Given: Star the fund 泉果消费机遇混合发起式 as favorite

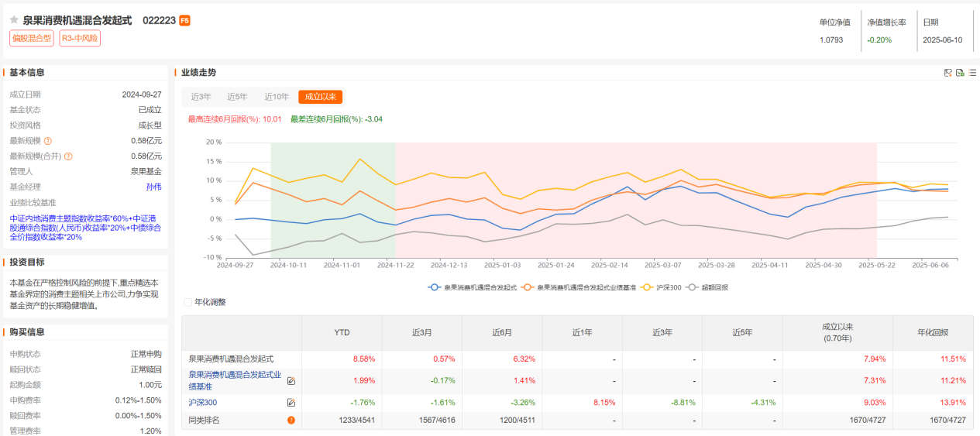Looking at the screenshot, I should coord(14,20).
